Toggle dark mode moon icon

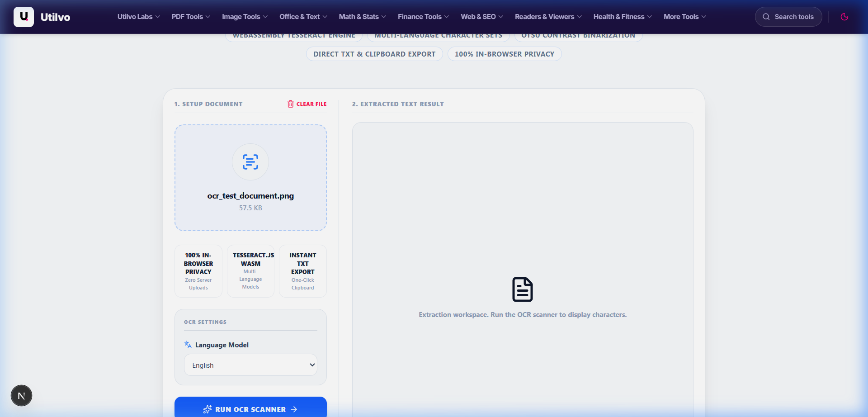[844, 17]
